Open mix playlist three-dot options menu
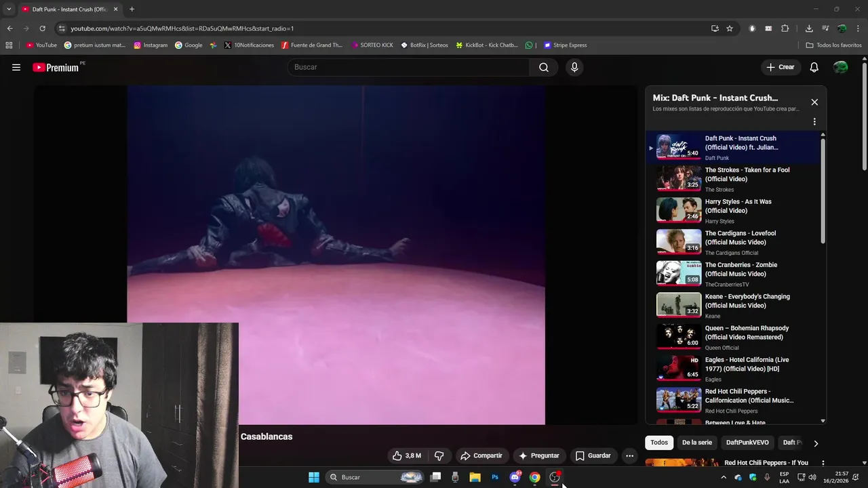Screen dimensions: 868x488 (814, 122)
